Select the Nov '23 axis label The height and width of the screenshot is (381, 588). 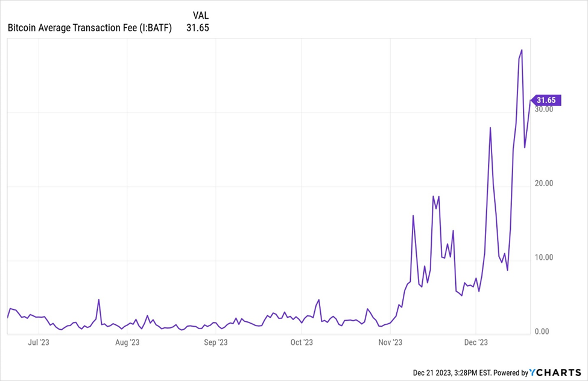click(x=390, y=342)
